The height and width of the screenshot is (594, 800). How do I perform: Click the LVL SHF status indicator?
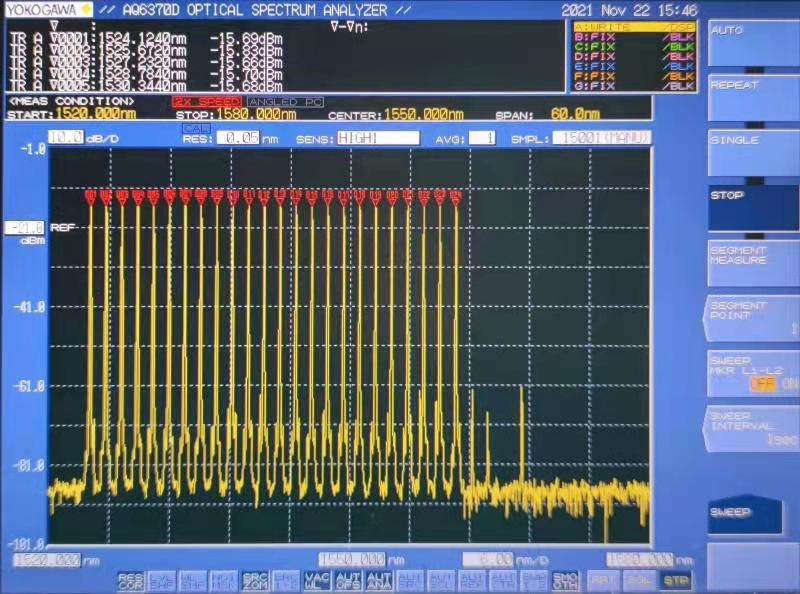(x=162, y=582)
